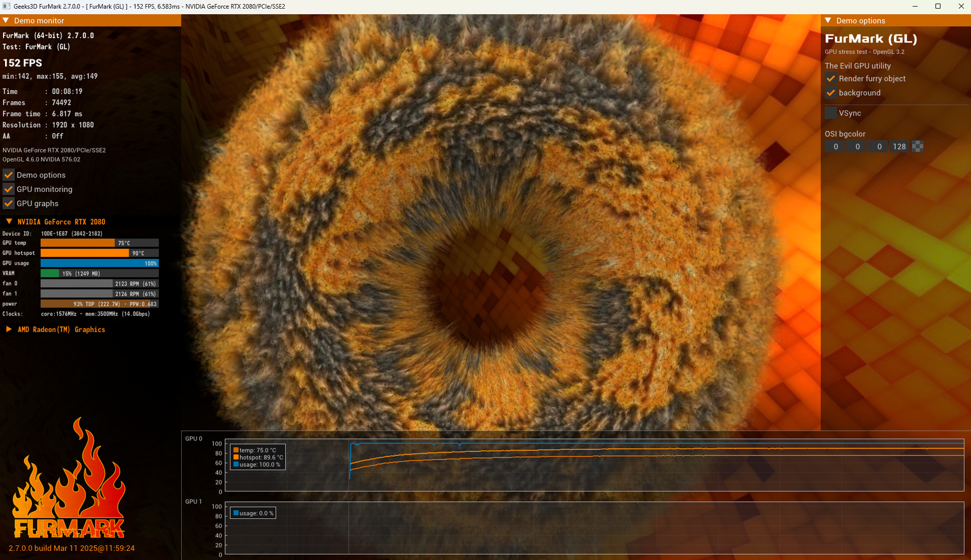Click the GPU temp bar showing 75°C
Screen dimensions: 971x560
[100, 243]
